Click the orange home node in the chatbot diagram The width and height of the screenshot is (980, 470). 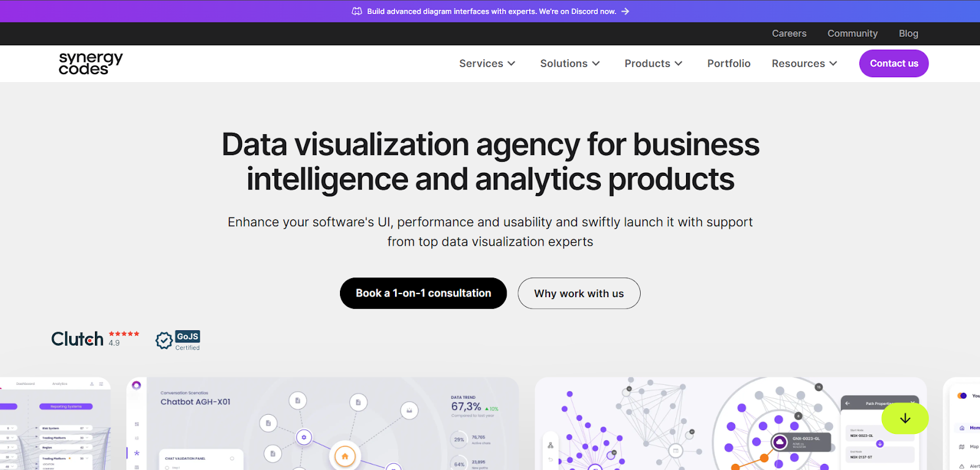pyautogui.click(x=345, y=456)
